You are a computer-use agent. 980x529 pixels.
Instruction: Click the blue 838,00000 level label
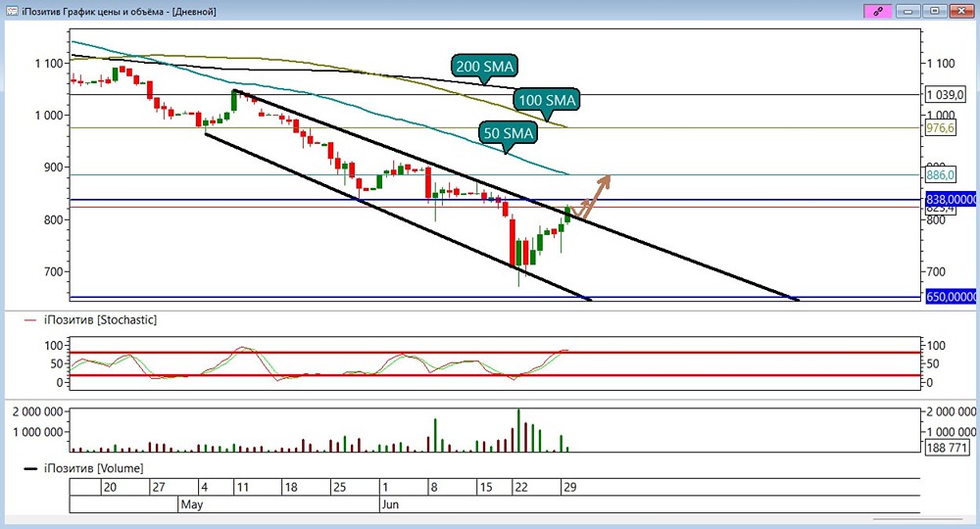tap(951, 199)
